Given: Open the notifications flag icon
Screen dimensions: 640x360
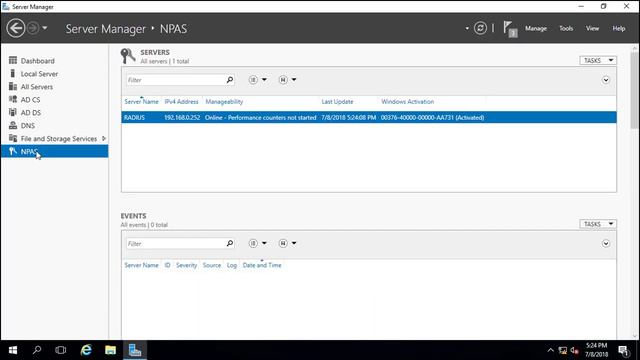Looking at the screenshot, I should tap(510, 29).
